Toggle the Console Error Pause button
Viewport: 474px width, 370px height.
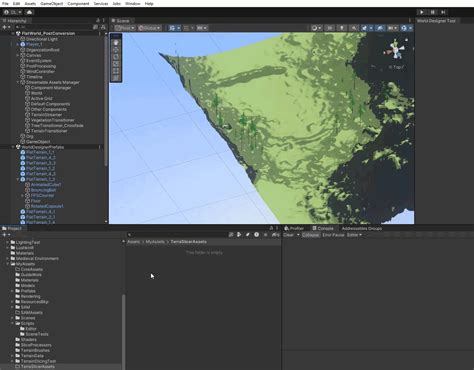pyautogui.click(x=333, y=235)
